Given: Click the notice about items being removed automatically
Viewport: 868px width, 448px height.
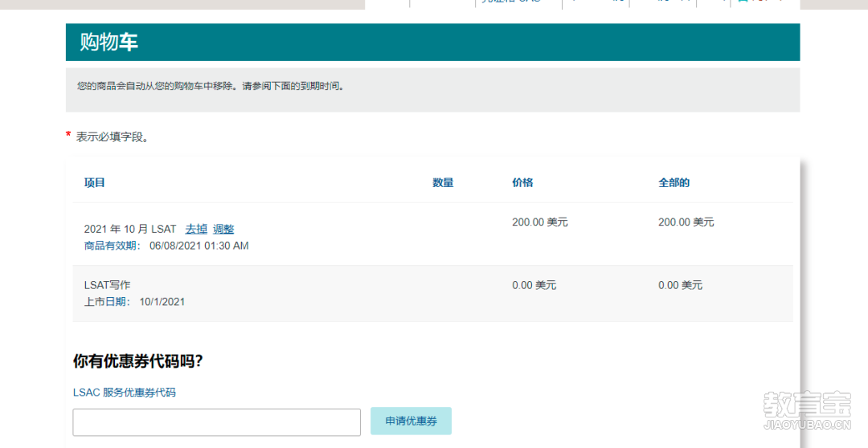Looking at the screenshot, I should click(211, 86).
